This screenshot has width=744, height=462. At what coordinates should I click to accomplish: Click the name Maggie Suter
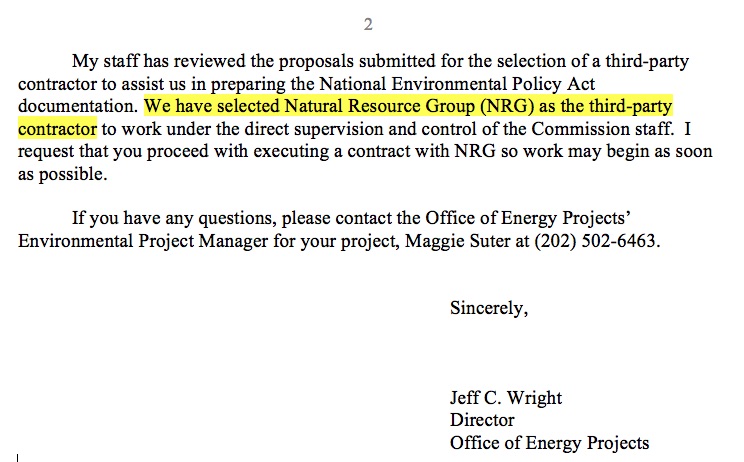coord(457,241)
